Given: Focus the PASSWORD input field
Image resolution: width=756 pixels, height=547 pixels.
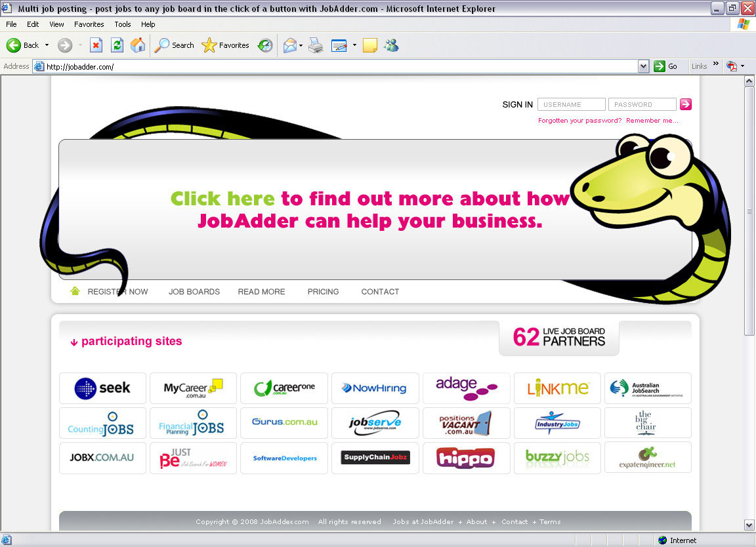Looking at the screenshot, I should [x=642, y=104].
